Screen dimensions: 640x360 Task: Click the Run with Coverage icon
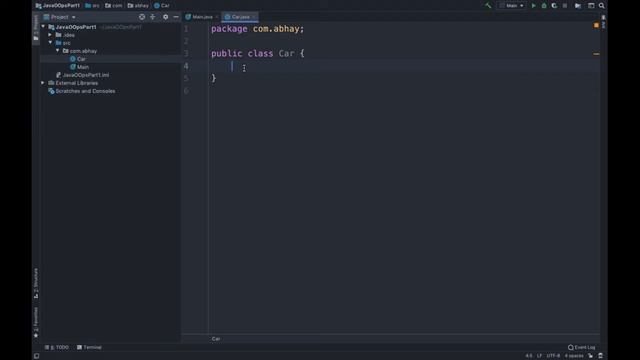click(554, 6)
